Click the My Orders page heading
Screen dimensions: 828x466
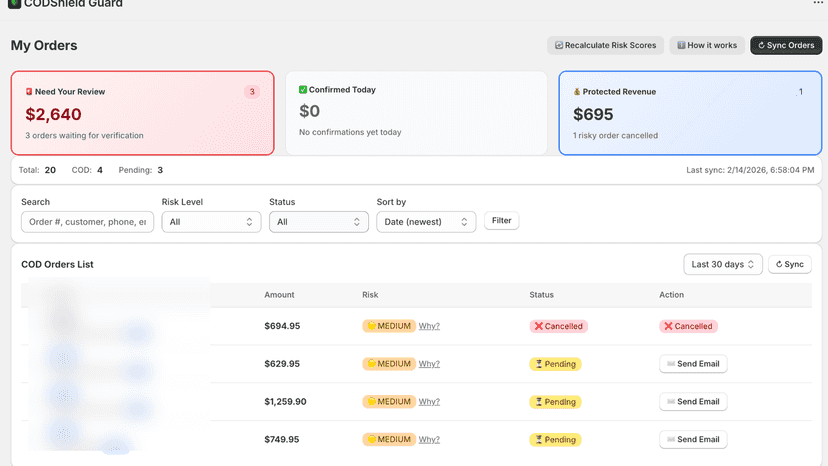pos(44,45)
